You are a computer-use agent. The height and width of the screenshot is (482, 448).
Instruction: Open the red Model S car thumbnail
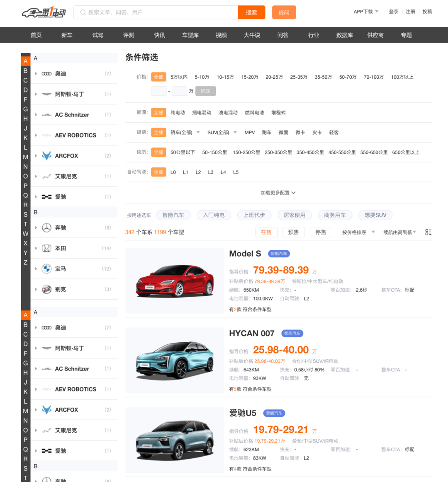coord(175,281)
